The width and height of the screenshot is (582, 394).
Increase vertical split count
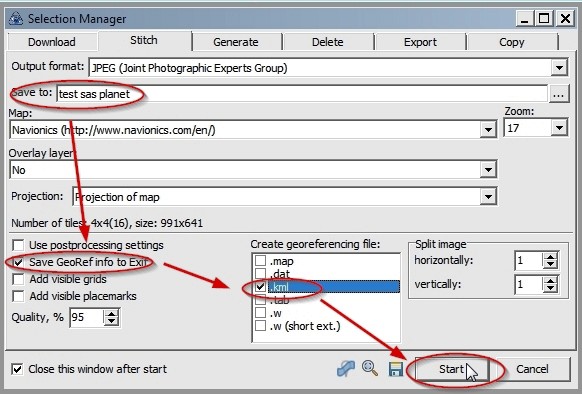click(x=550, y=281)
